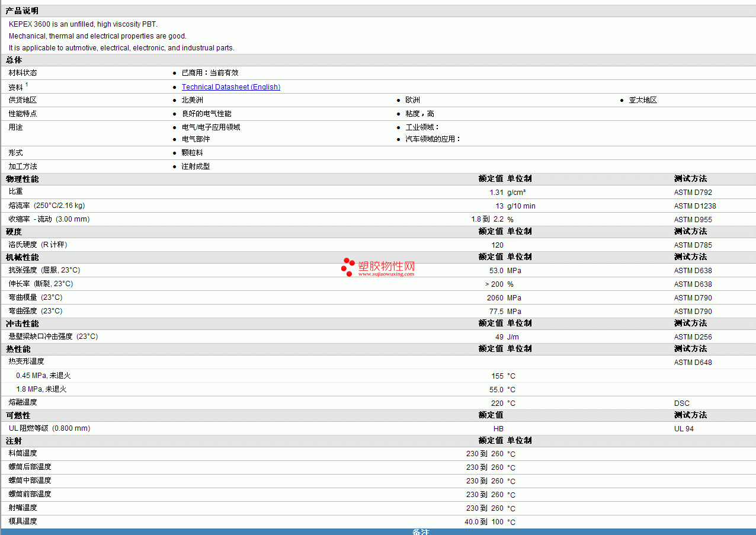Select the 供货地区 row label
Viewport: 756px width, 535px height.
[x=23, y=100]
